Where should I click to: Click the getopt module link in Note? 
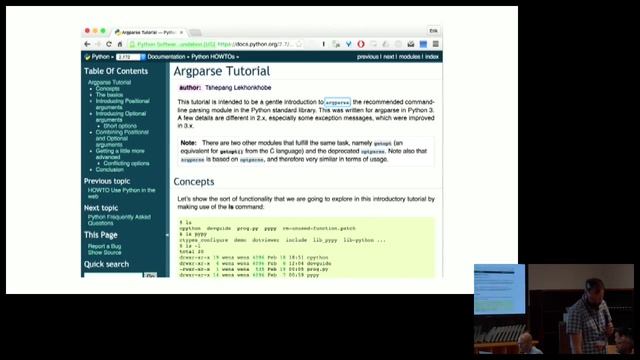[x=382, y=143]
